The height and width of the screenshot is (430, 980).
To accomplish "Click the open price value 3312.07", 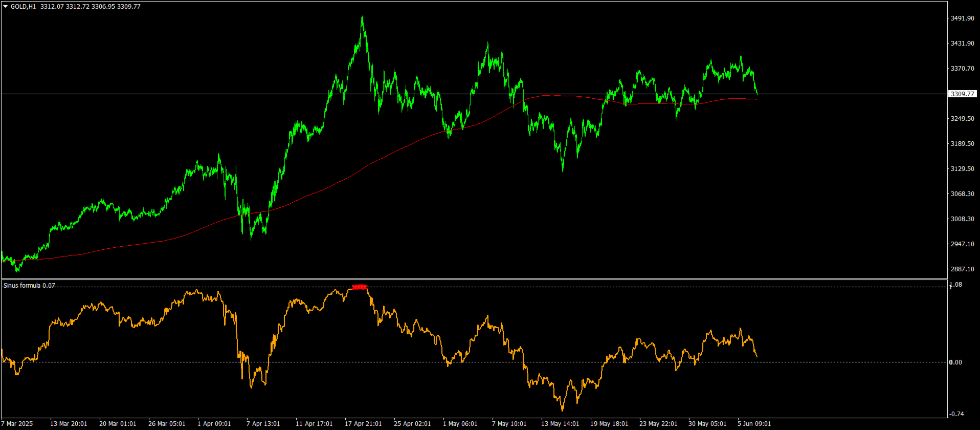I will (52, 7).
